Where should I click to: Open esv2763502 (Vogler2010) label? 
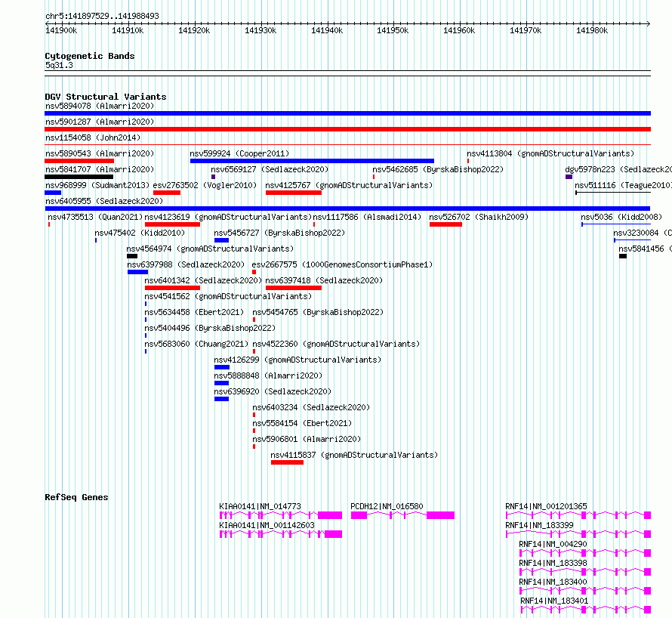205,185
